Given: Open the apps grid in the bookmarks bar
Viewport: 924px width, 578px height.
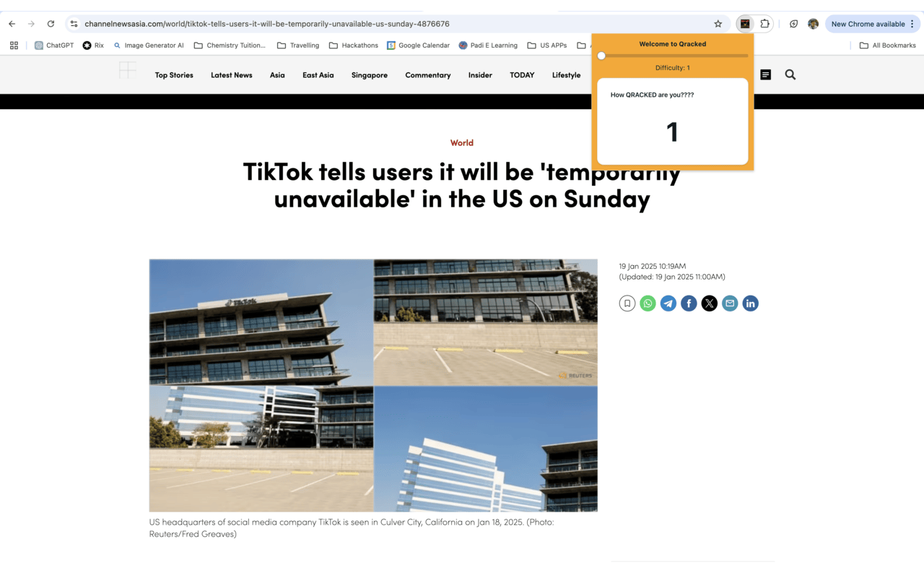Looking at the screenshot, I should point(14,45).
